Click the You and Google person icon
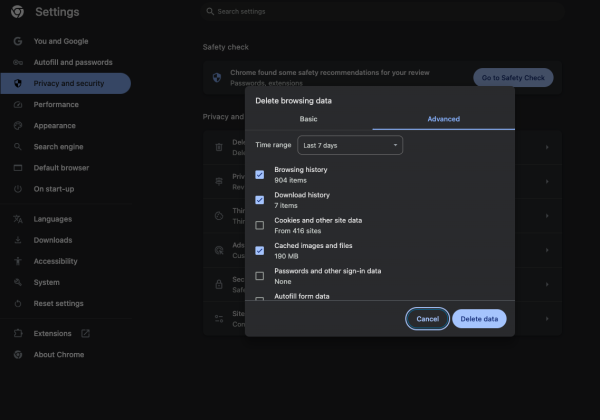 pos(18,41)
